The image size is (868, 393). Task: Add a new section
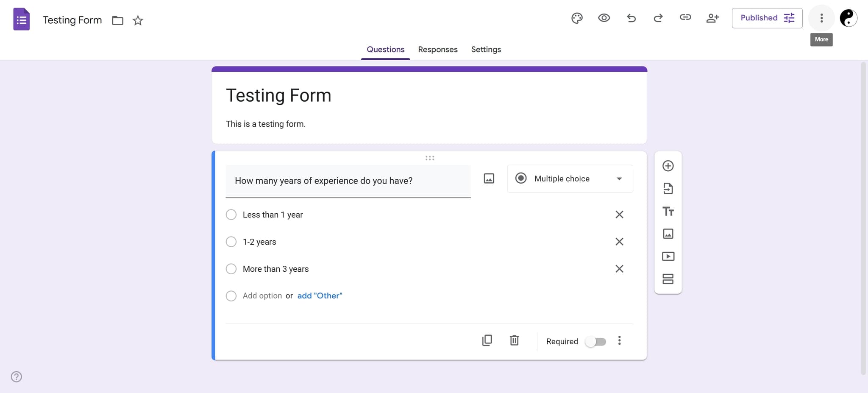pyautogui.click(x=668, y=279)
